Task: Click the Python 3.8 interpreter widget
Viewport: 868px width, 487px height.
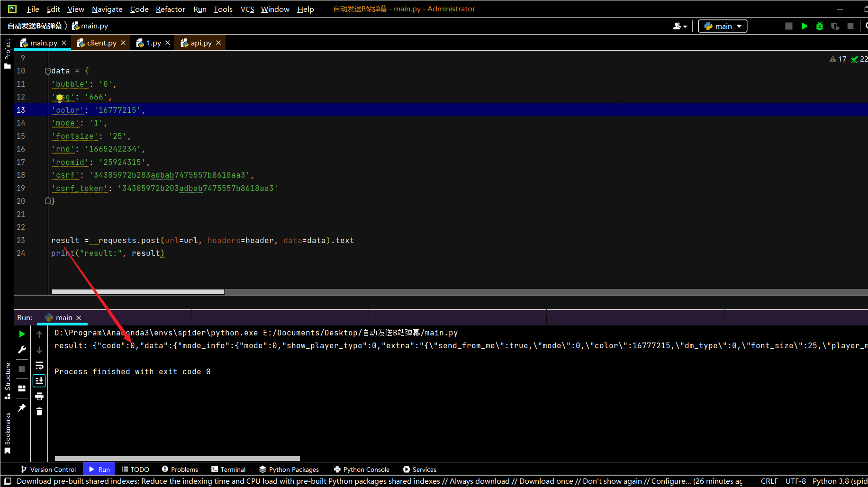Action: pyautogui.click(x=840, y=481)
